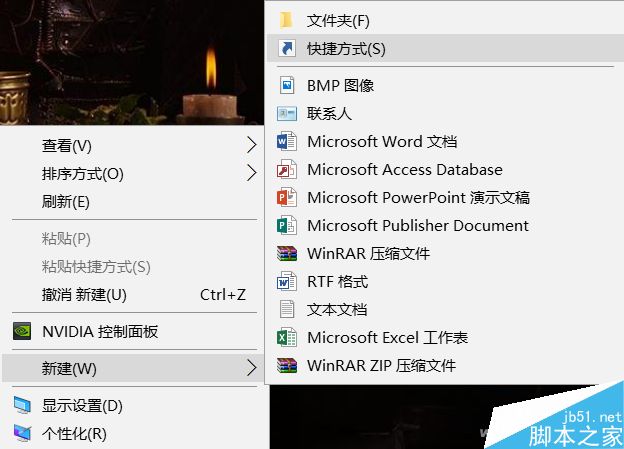Click the monitor icon beside 显示设置(D)

tap(22, 405)
